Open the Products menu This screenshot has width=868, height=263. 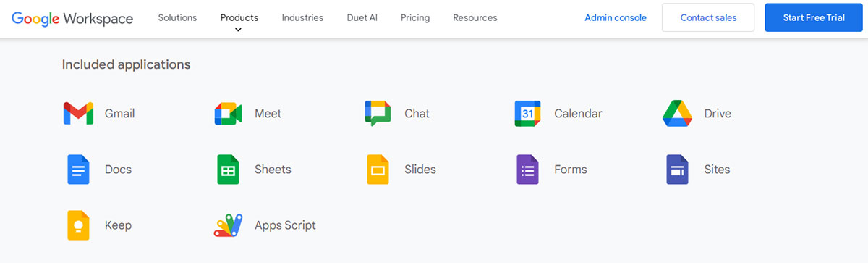[239, 18]
